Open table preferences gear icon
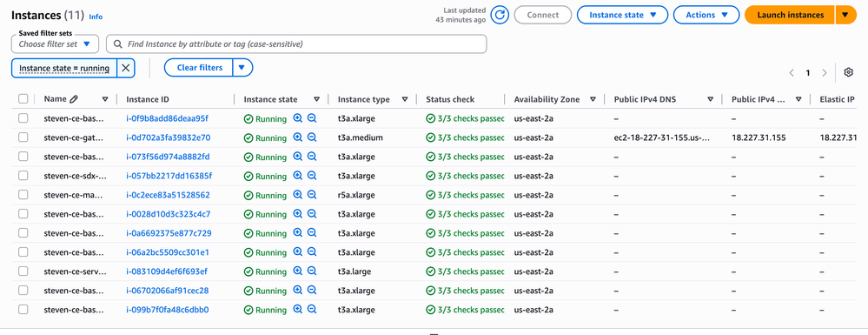 point(849,72)
